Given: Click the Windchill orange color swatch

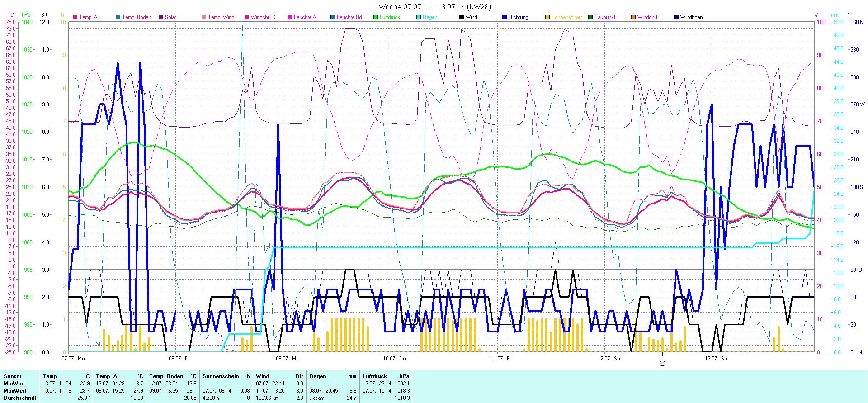Looking at the screenshot, I should point(633,17).
